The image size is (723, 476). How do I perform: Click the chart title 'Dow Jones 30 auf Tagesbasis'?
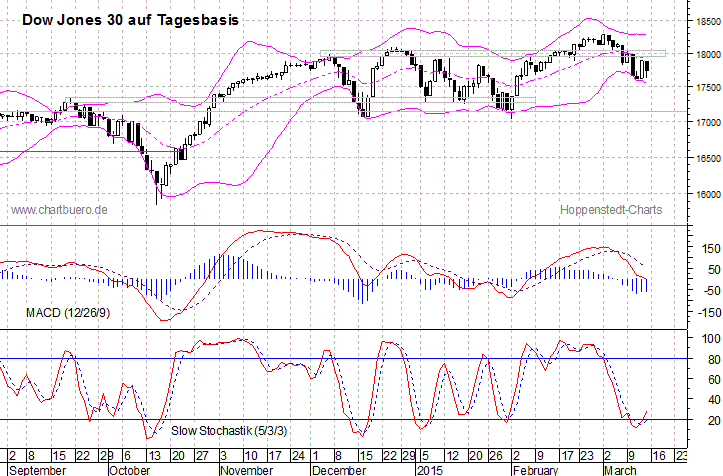130,20
